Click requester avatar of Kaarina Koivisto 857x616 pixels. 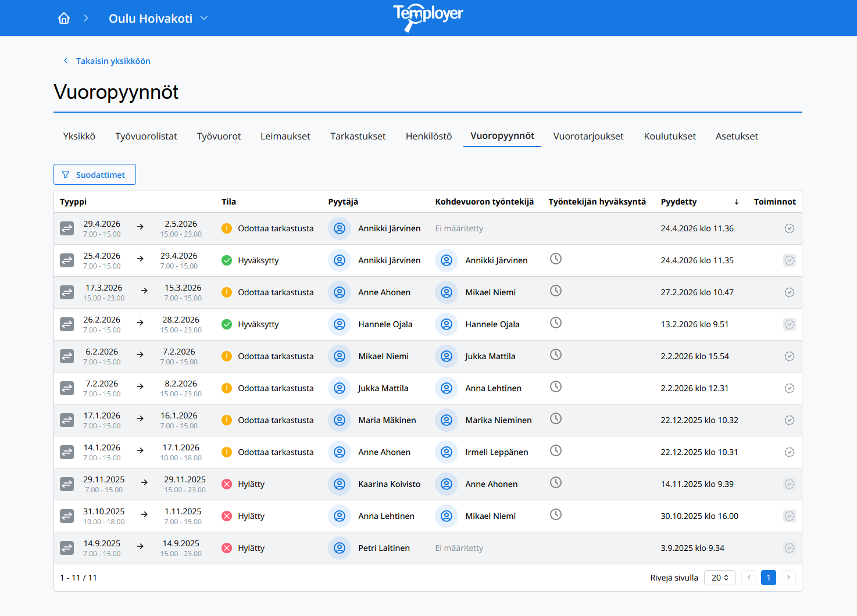340,484
